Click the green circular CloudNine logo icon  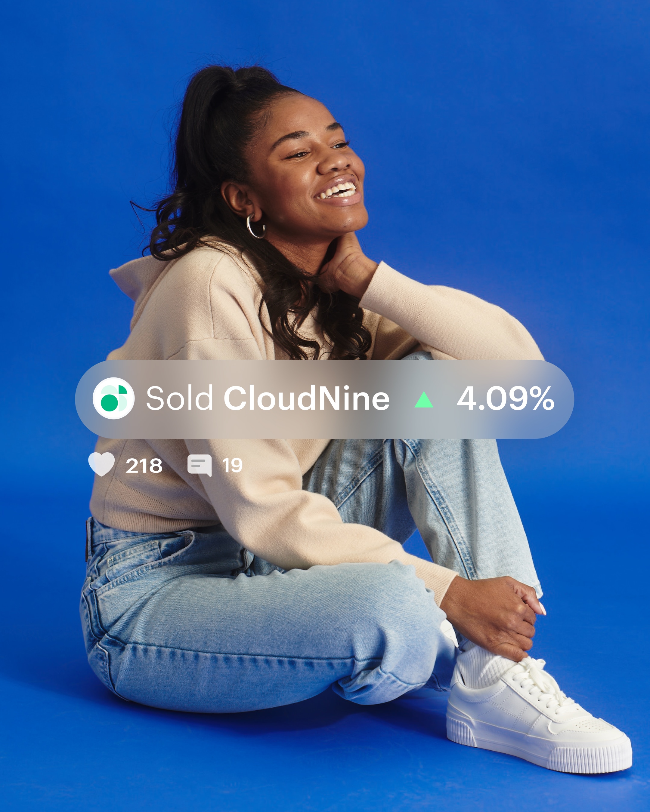tap(113, 398)
